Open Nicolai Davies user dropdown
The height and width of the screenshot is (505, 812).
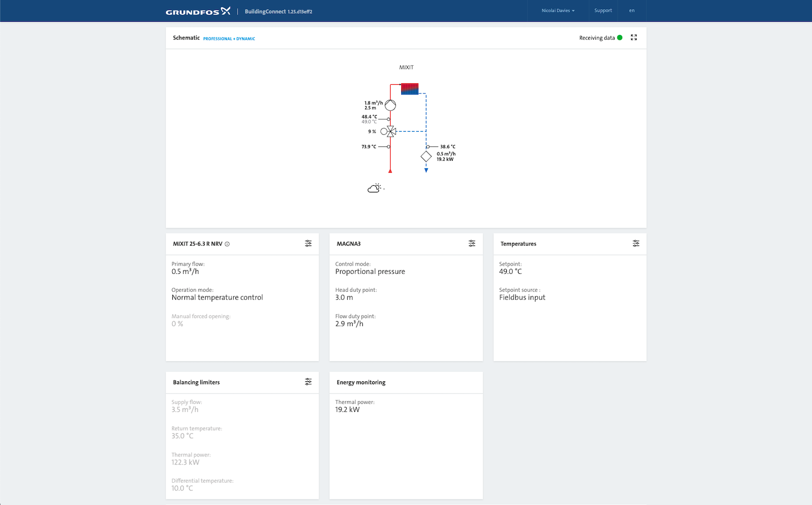coord(558,11)
